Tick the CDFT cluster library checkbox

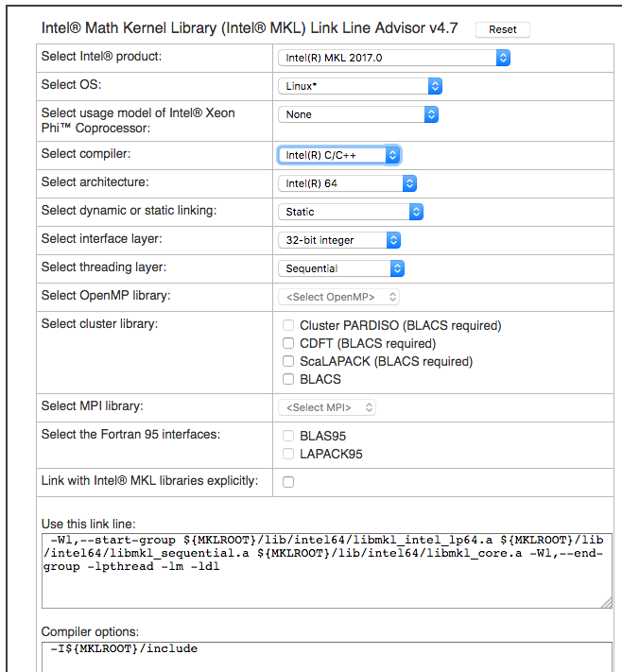point(289,344)
